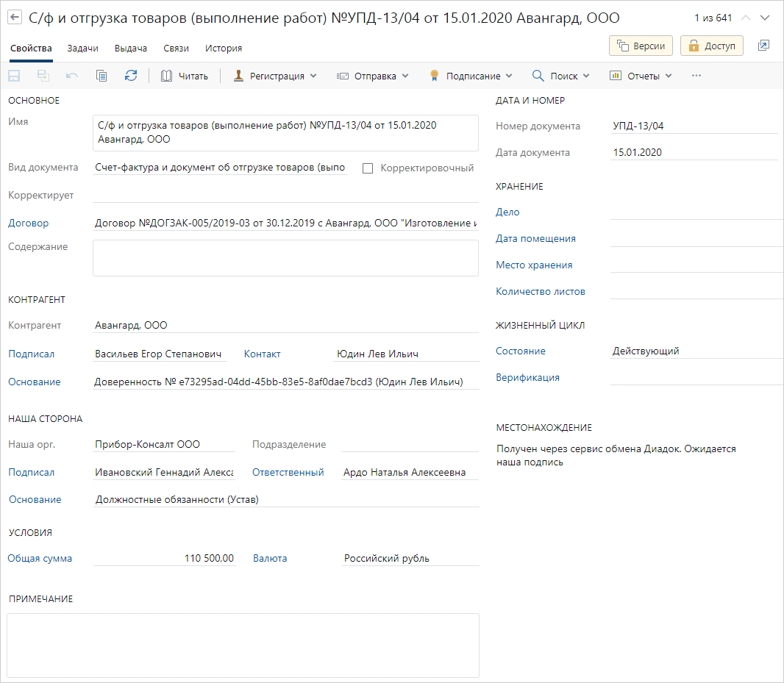
Task: Open the История tab
Action: click(x=224, y=49)
